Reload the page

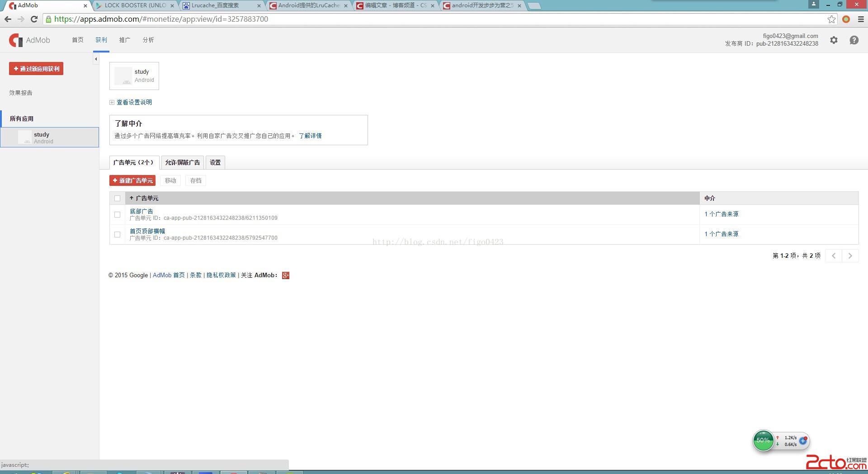34,19
